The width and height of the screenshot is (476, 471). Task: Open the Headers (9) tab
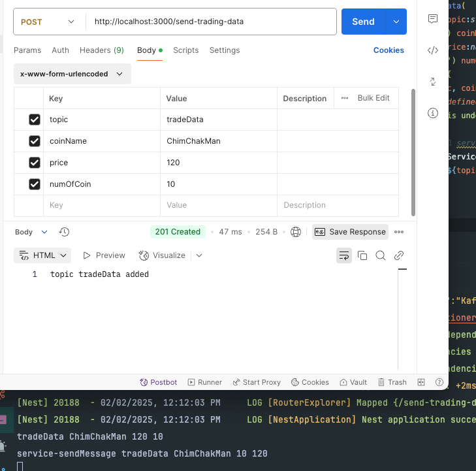click(x=102, y=50)
